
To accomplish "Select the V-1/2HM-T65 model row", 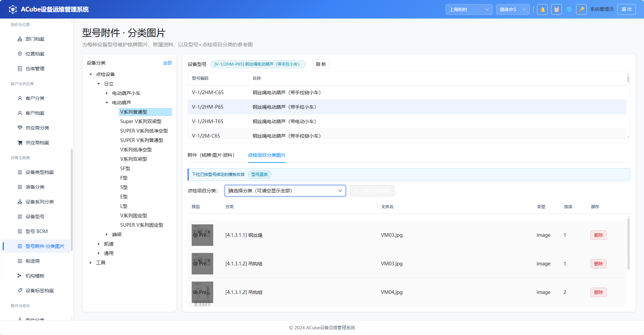I will click(x=407, y=121).
